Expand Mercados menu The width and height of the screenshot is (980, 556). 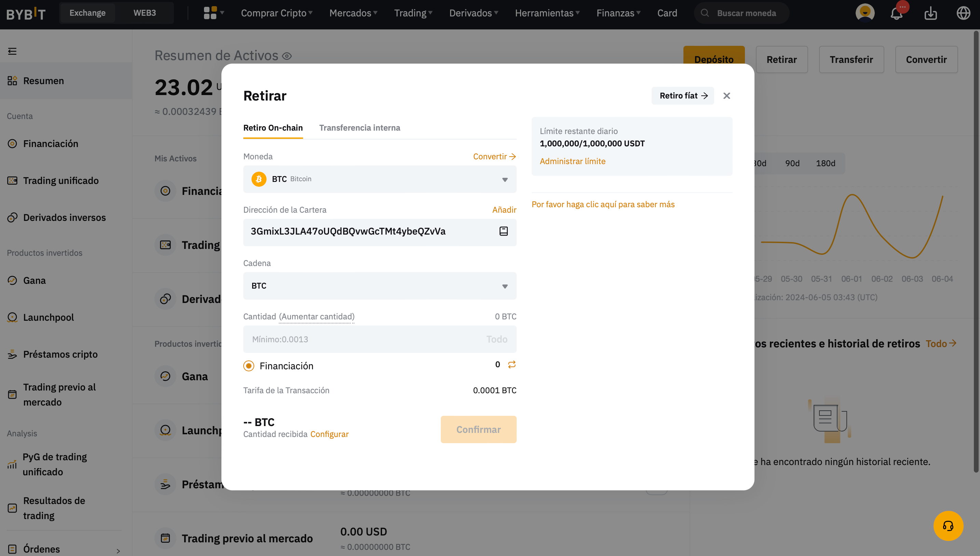(x=353, y=13)
